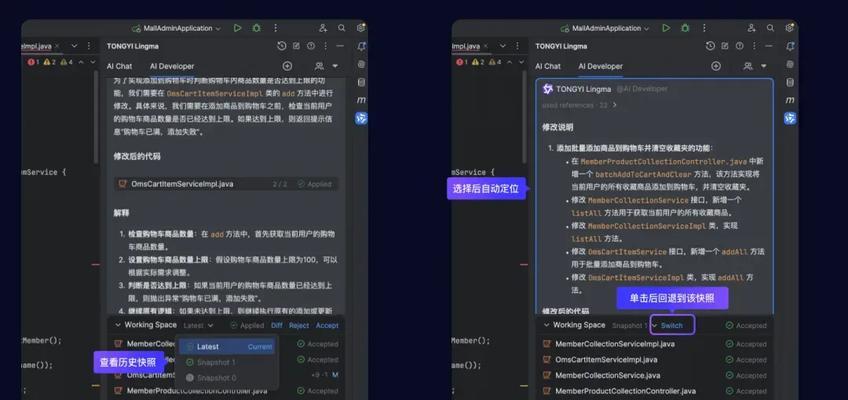Open MemberCollectionService.java in right Working Space
The height and width of the screenshot is (400, 848).
[x=607, y=375]
